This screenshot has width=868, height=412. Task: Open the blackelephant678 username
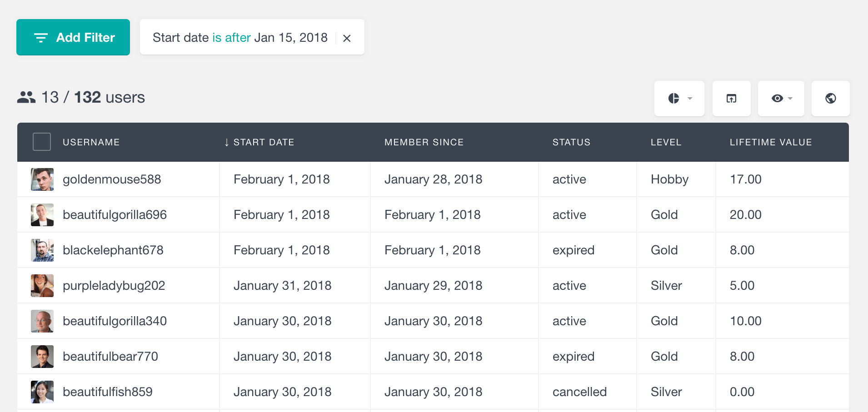click(113, 250)
